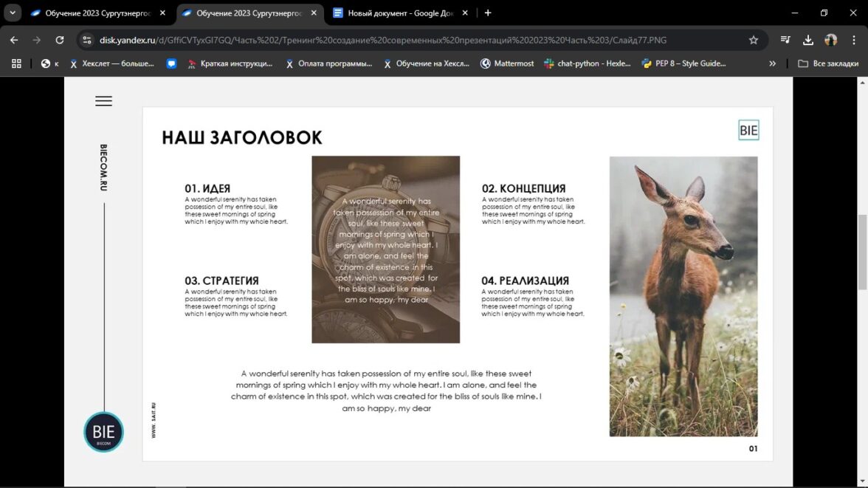Bookmark this page with the star icon
The width and height of the screenshot is (868, 488).
pos(753,40)
